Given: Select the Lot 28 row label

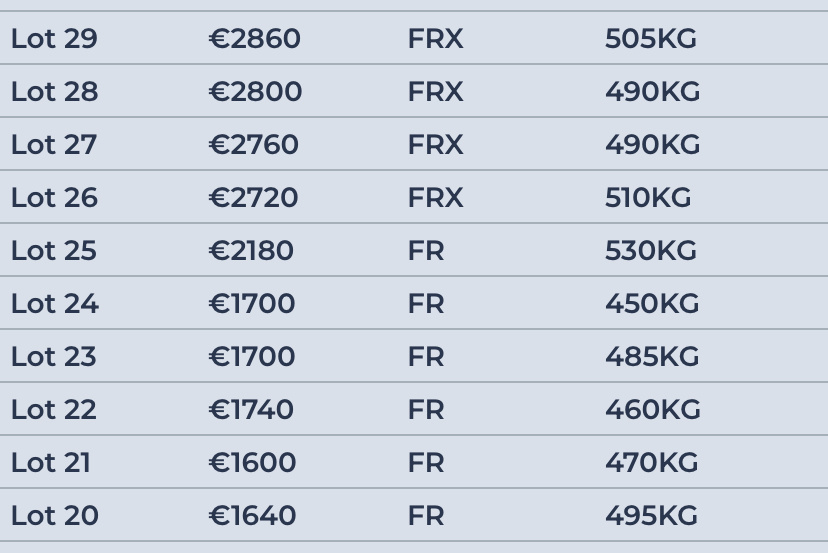Looking at the screenshot, I should [x=54, y=91].
